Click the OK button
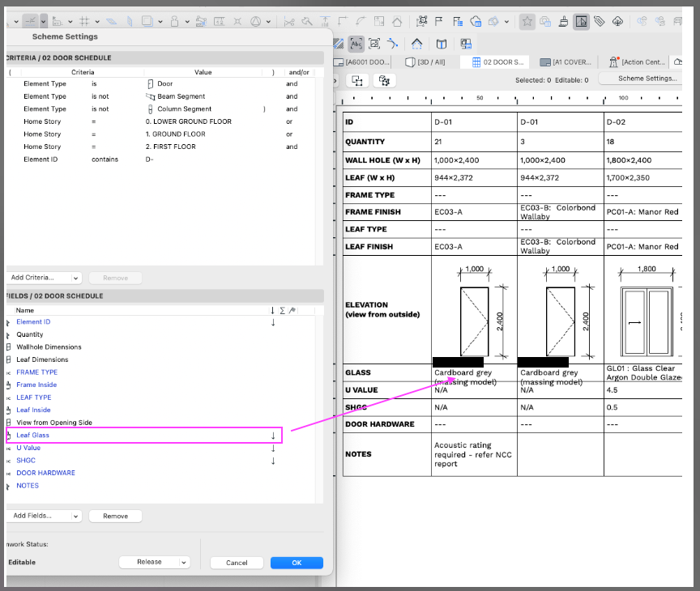This screenshot has width=700, height=591. tap(297, 563)
